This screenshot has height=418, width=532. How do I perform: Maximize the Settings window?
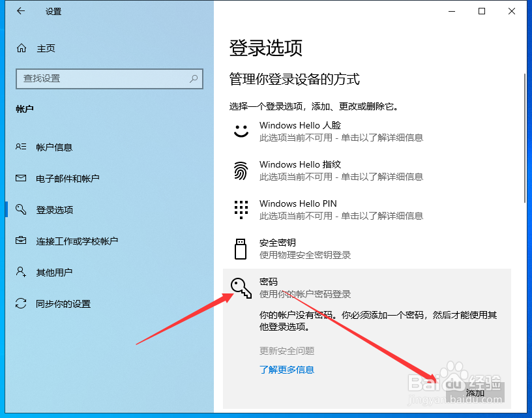click(481, 11)
